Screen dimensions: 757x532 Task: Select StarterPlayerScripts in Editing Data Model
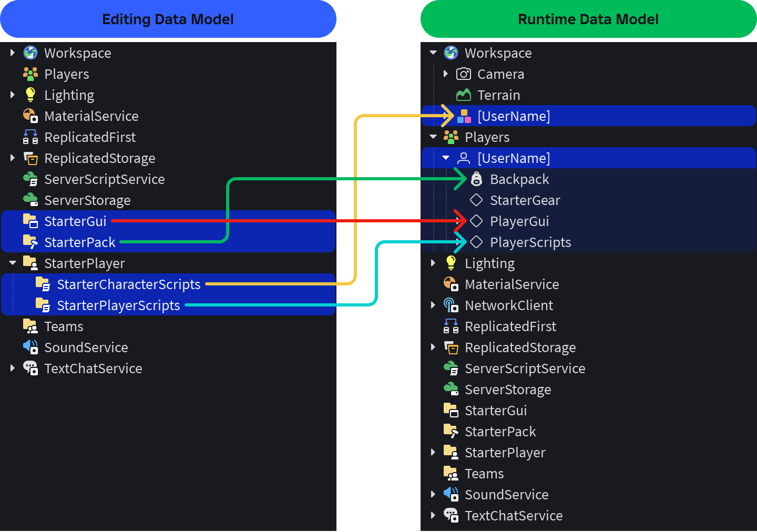click(168, 305)
